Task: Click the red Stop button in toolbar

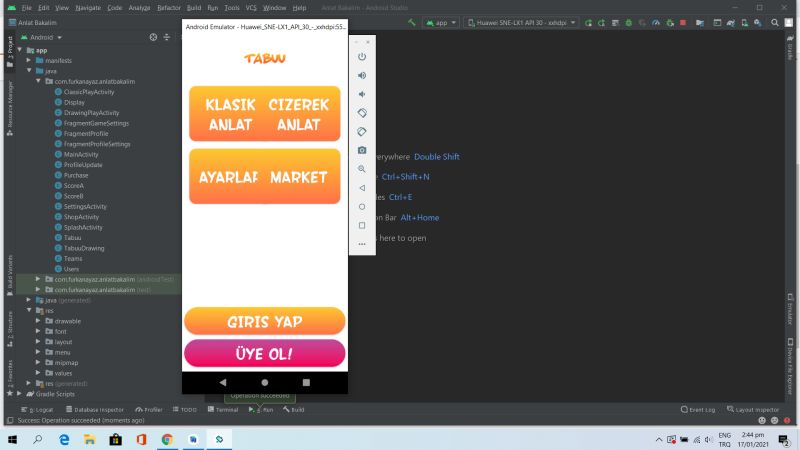Action: 683,22
